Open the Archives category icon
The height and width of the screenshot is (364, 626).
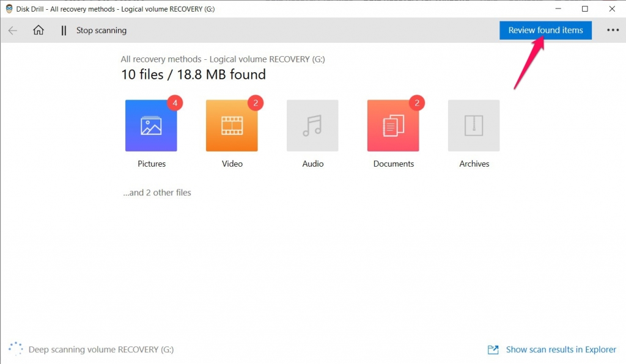(x=474, y=125)
